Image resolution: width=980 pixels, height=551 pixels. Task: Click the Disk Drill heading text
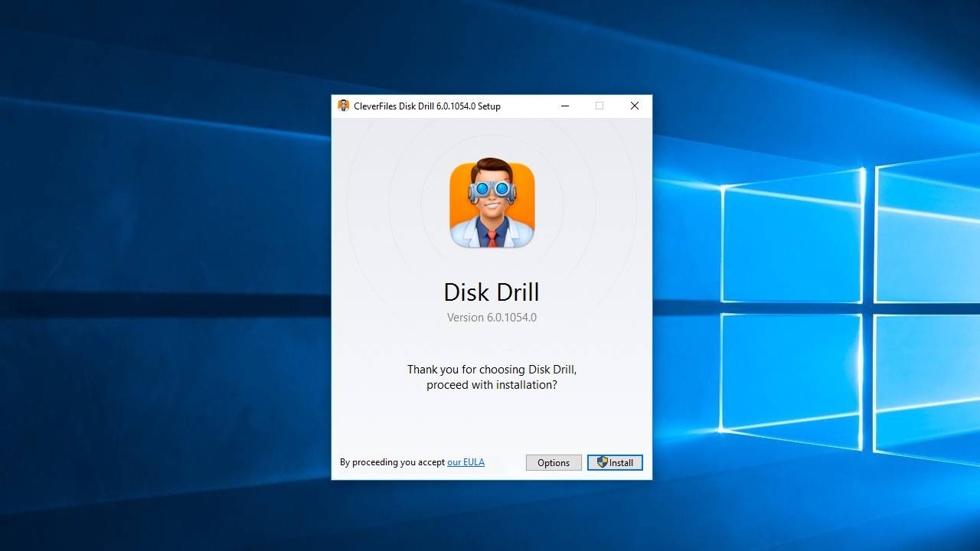point(491,292)
